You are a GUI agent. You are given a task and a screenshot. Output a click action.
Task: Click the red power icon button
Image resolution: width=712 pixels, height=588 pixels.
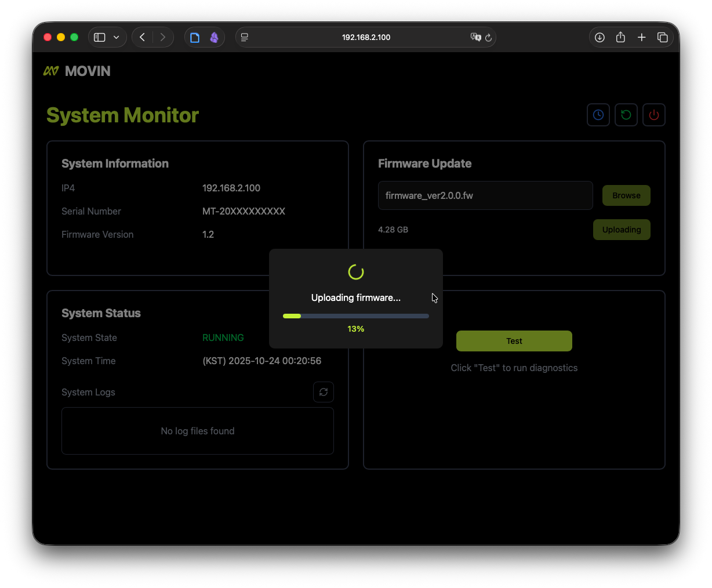coord(653,115)
